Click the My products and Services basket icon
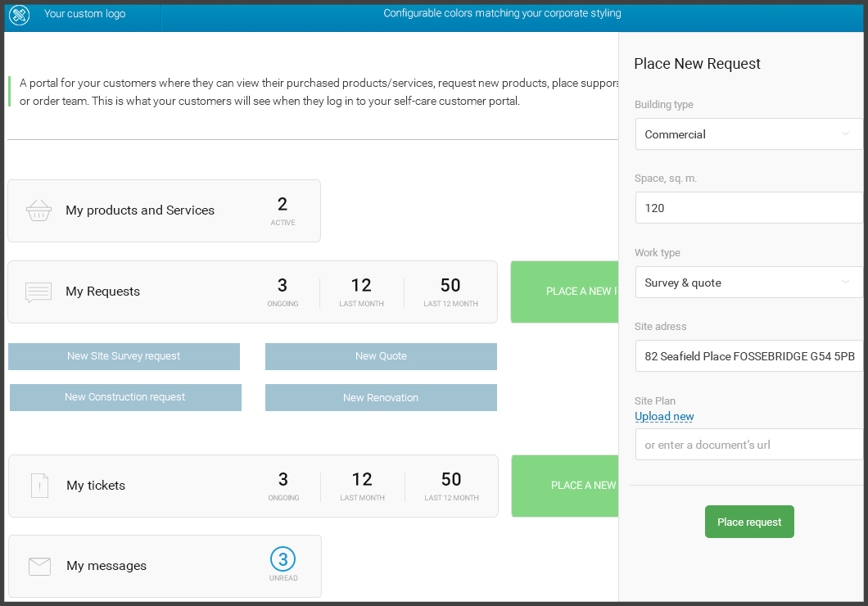The width and height of the screenshot is (868, 606). [x=38, y=210]
